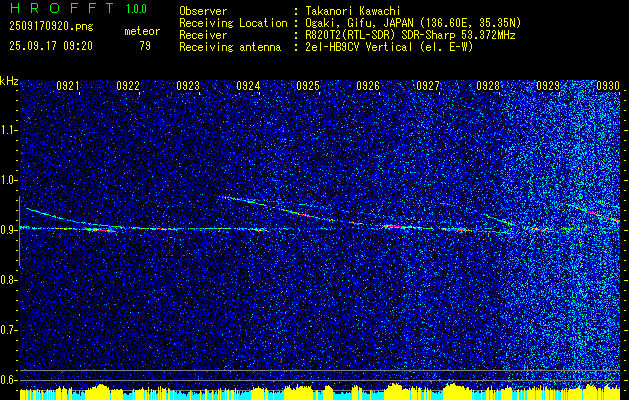Click the Observer label

tap(203, 11)
